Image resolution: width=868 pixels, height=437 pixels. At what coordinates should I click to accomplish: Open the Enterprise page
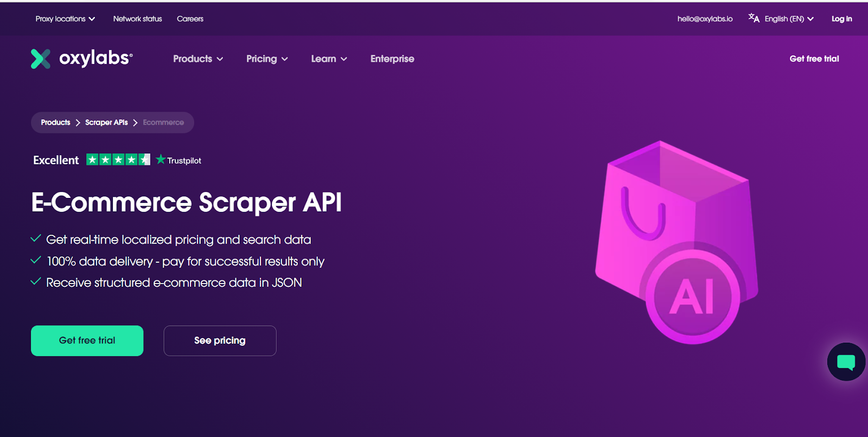click(x=392, y=59)
